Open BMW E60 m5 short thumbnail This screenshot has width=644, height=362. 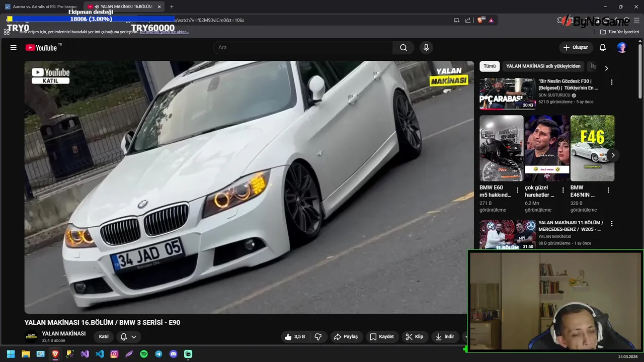502,148
